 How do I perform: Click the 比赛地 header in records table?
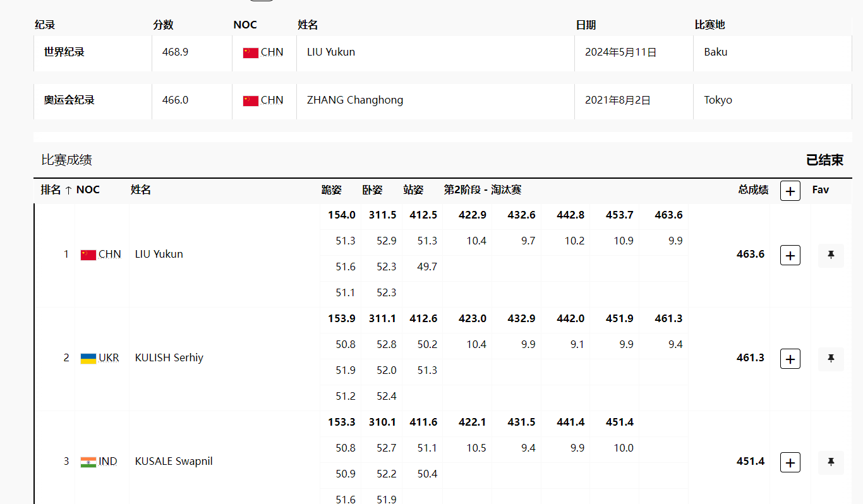(710, 25)
